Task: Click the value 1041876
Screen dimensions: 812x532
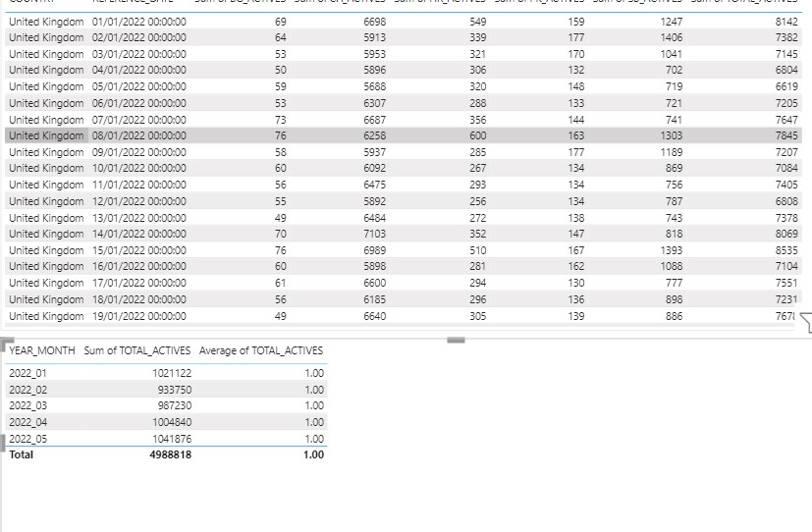Action: (x=172, y=439)
